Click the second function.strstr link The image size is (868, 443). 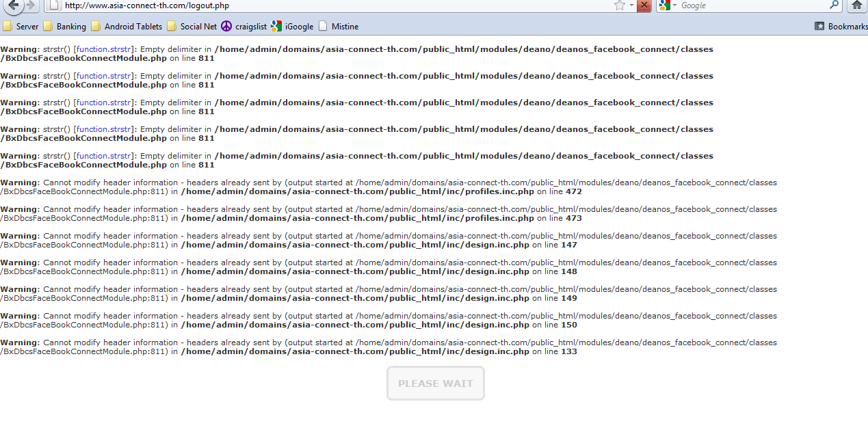coord(104,76)
